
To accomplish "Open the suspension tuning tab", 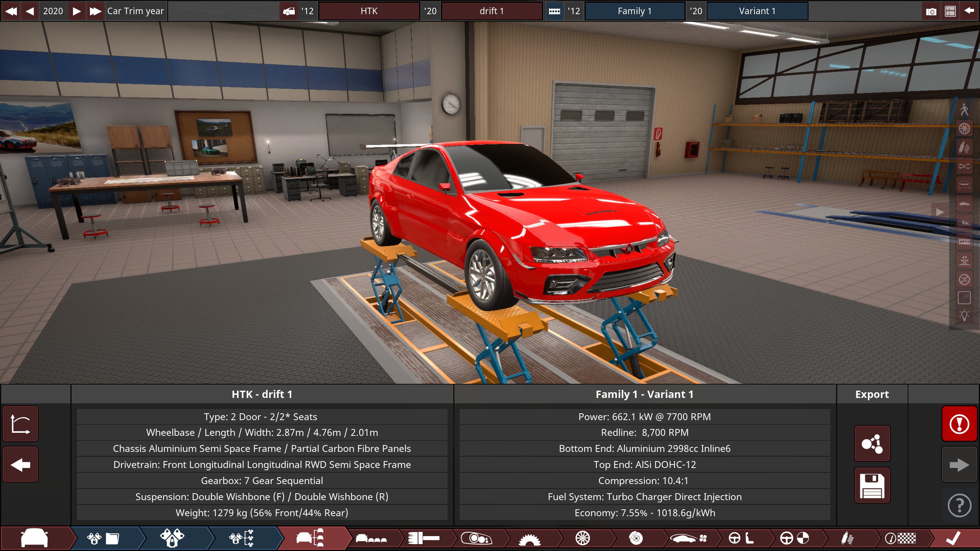I will pos(848,538).
